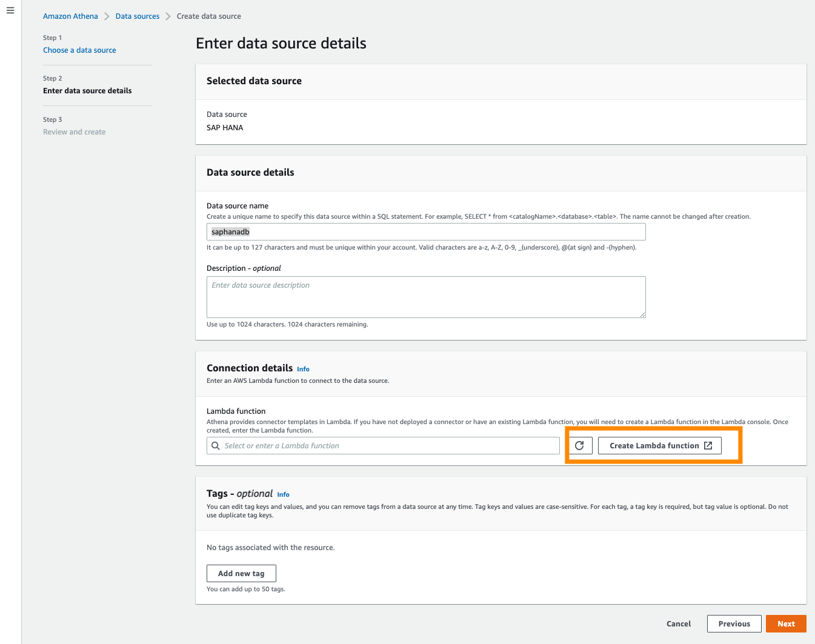Screen dimensions: 815x644
Task: Click the Enter data source details heading
Action: point(281,44)
